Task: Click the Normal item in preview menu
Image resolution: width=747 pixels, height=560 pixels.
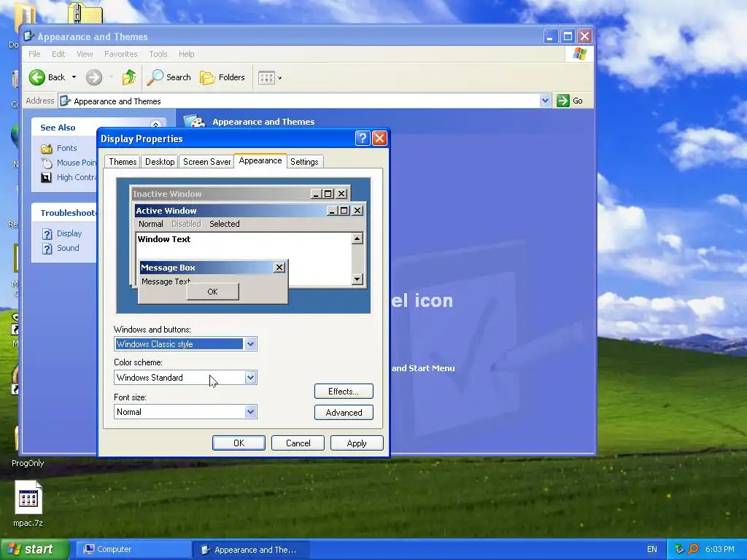Action: pos(150,224)
